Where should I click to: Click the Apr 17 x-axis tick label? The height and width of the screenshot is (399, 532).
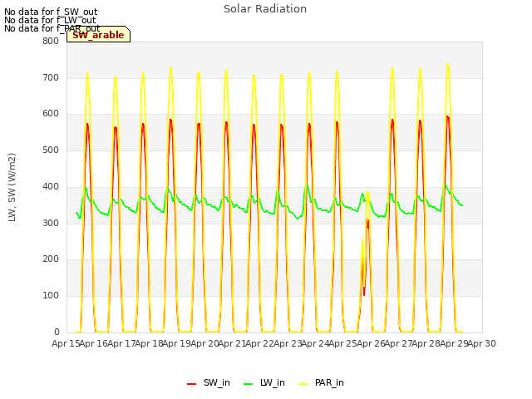(122, 343)
